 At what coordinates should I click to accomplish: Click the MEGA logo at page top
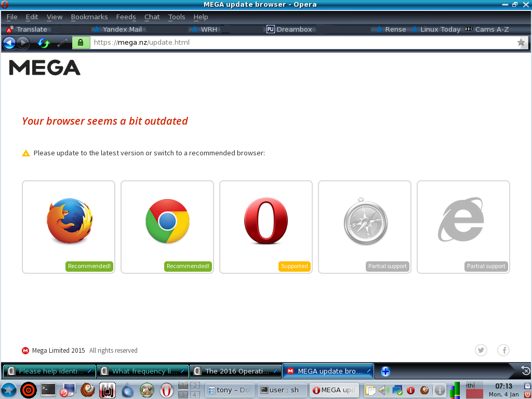(x=45, y=67)
